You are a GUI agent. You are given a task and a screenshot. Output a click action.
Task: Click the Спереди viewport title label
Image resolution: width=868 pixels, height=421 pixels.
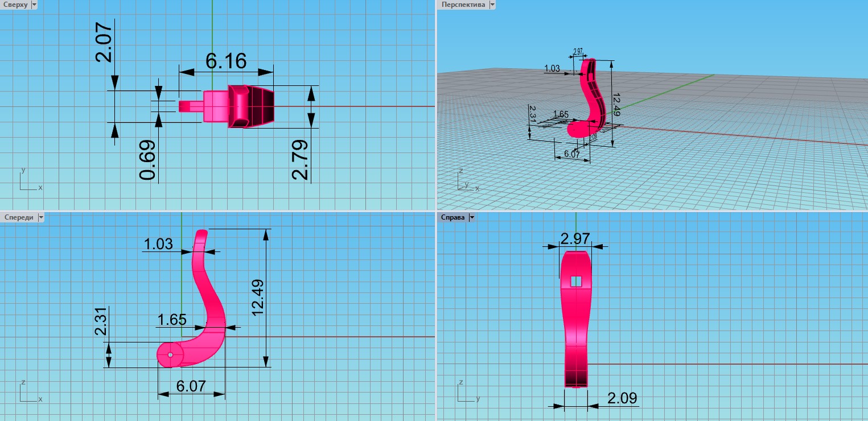(x=18, y=217)
